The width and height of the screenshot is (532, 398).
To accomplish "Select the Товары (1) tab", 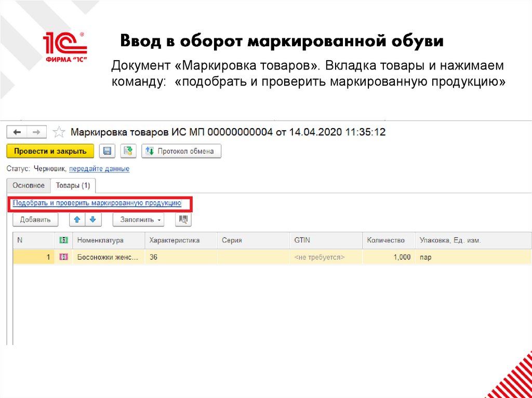I will 73,185.
